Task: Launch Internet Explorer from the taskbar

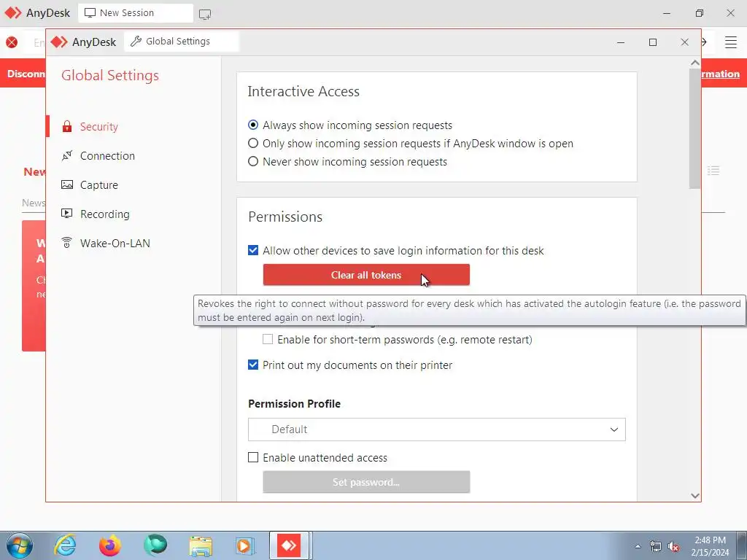Action: pyautogui.click(x=65, y=545)
